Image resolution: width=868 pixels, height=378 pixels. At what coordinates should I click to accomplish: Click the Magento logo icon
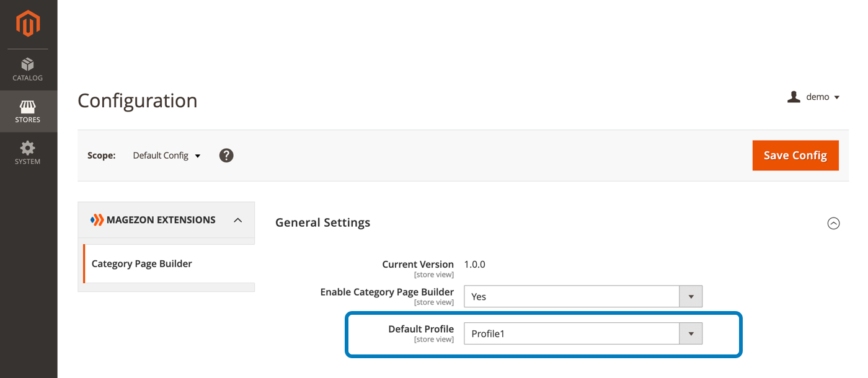[x=28, y=24]
